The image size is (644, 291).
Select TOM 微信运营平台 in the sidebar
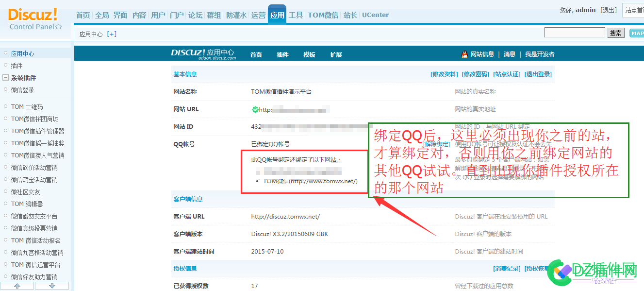coord(36,265)
